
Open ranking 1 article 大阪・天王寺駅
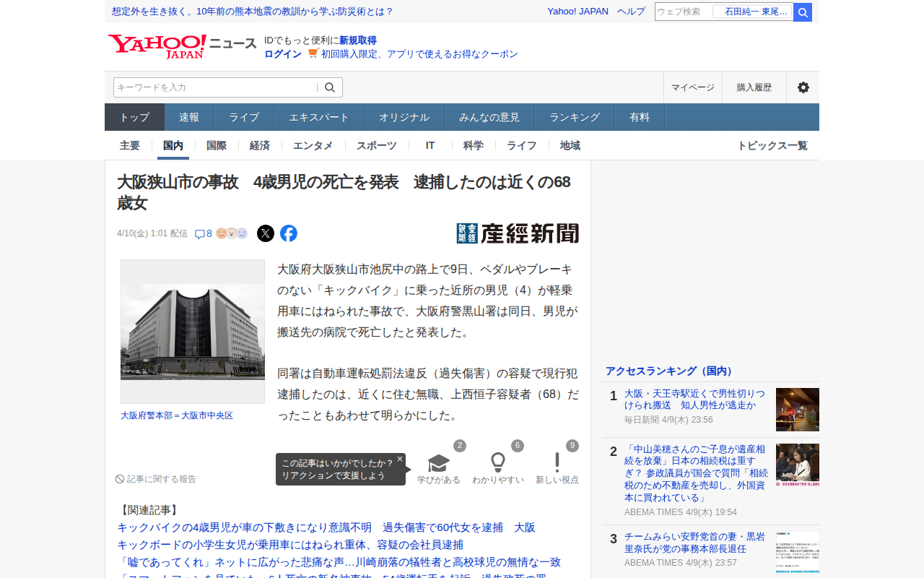tap(694, 399)
